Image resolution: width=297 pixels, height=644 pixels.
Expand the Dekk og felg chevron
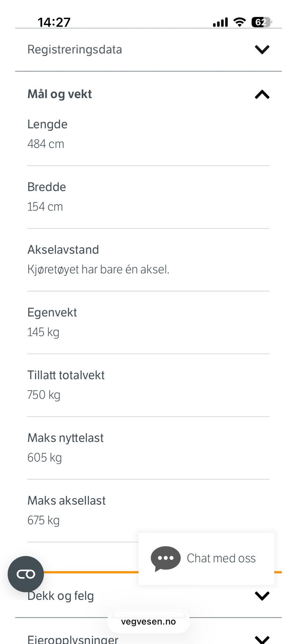(x=262, y=596)
